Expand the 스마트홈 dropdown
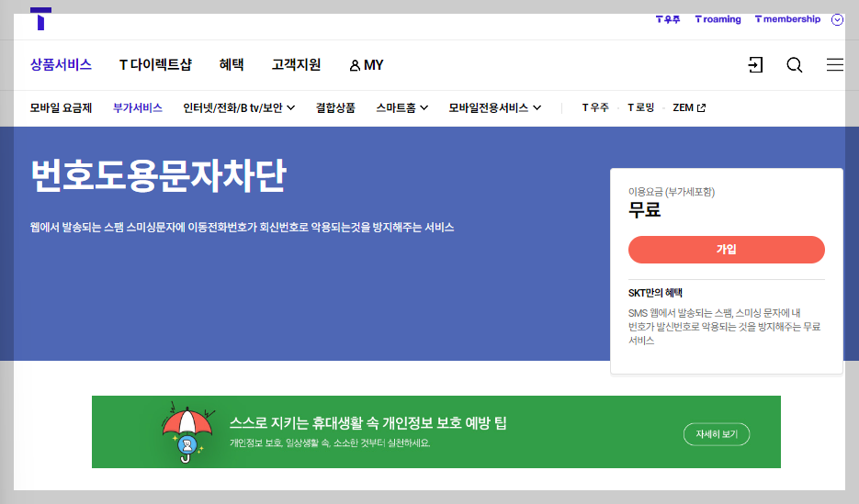Image resolution: width=859 pixels, height=504 pixels. (x=402, y=107)
